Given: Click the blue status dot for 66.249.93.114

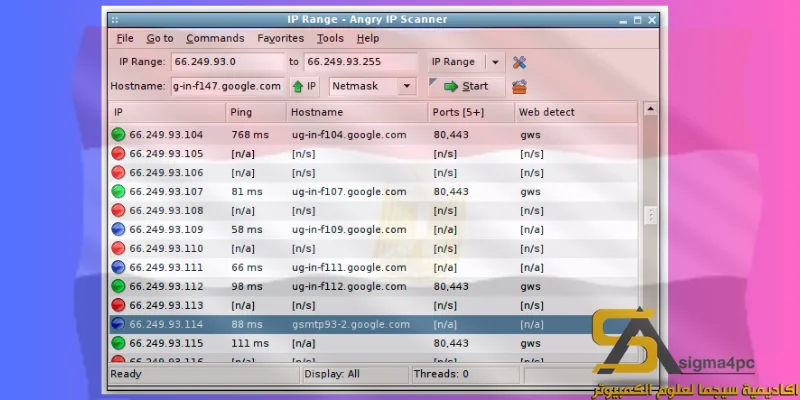Looking at the screenshot, I should (x=118, y=324).
